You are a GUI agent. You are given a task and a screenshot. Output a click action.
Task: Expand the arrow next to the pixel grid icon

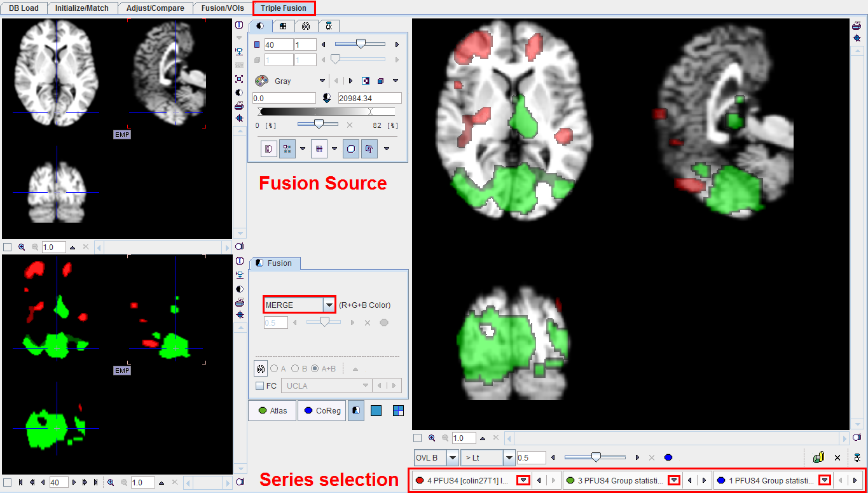(334, 148)
